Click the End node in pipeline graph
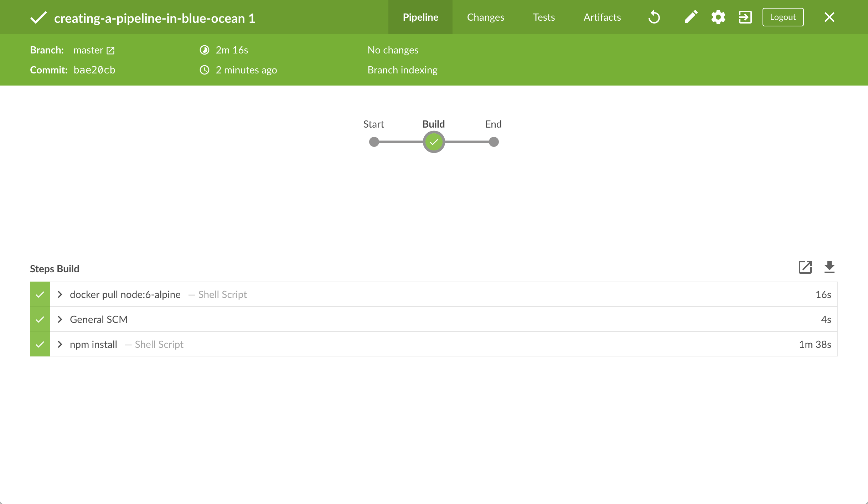Screen dimensions: 868x504 (494, 142)
